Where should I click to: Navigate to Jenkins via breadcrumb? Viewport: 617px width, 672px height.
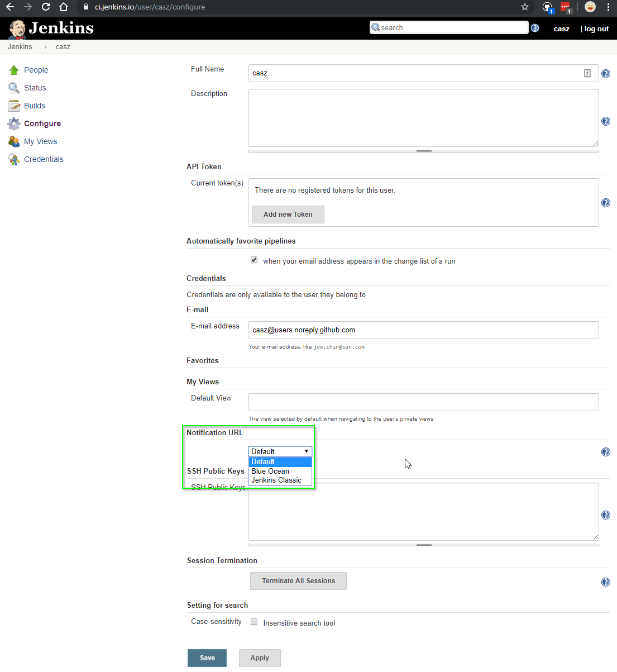[20, 46]
